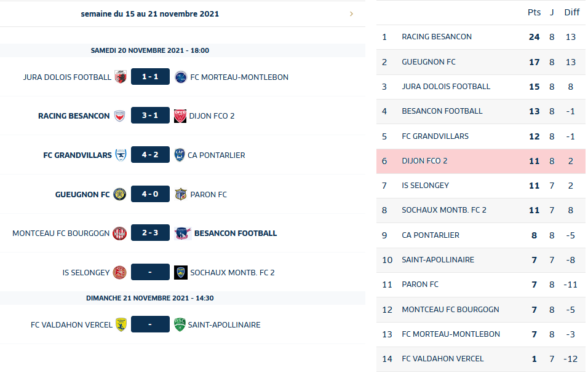Click the Paron FC club crest
588x373 pixels.
pos(180,194)
